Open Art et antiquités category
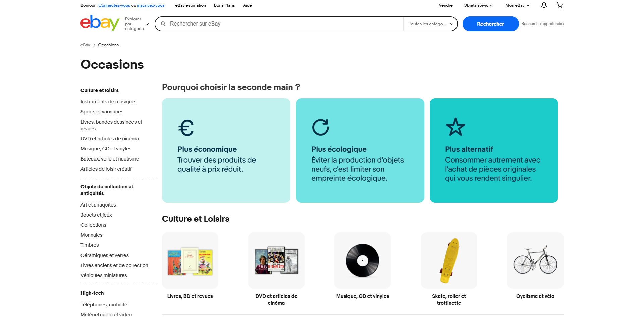The height and width of the screenshot is (320, 644). coord(98,205)
